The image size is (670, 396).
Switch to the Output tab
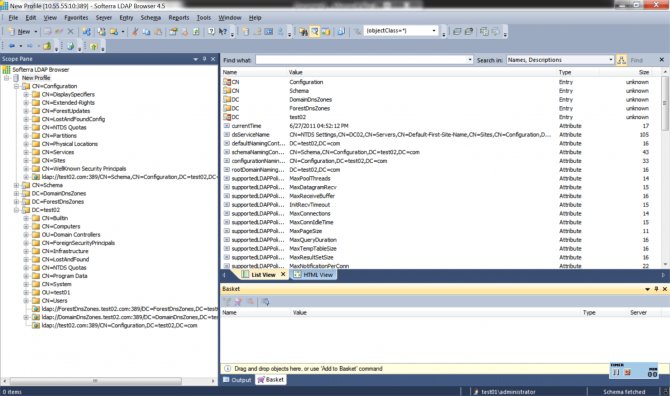pos(238,380)
